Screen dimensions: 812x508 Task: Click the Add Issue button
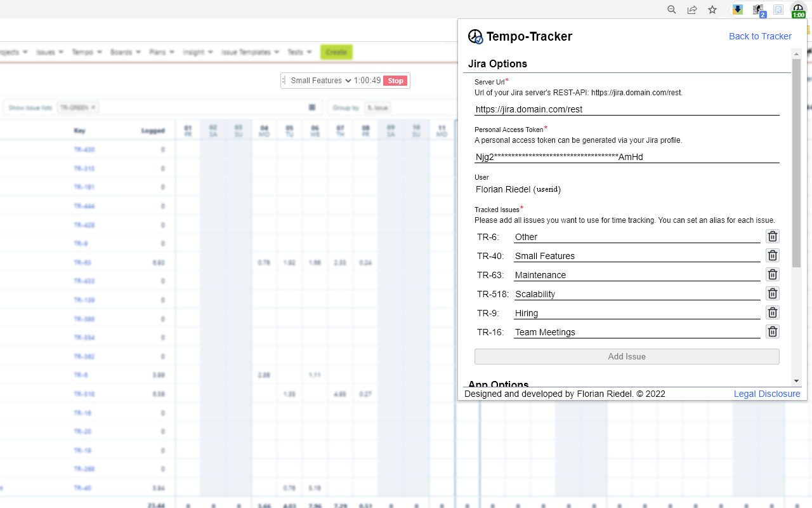[x=627, y=356]
